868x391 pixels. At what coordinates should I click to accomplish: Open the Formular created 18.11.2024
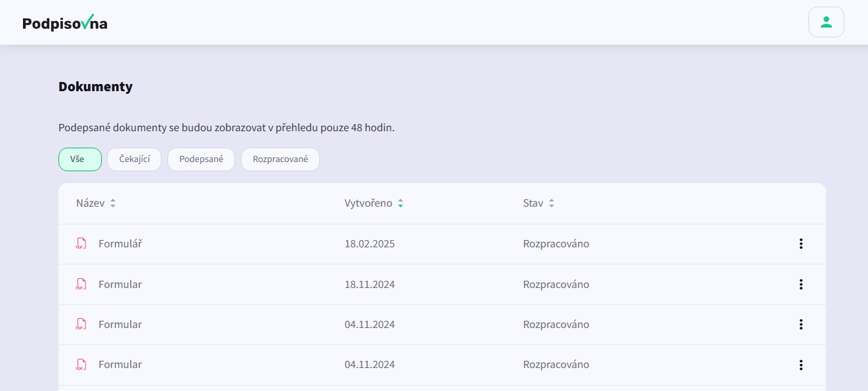click(x=120, y=285)
